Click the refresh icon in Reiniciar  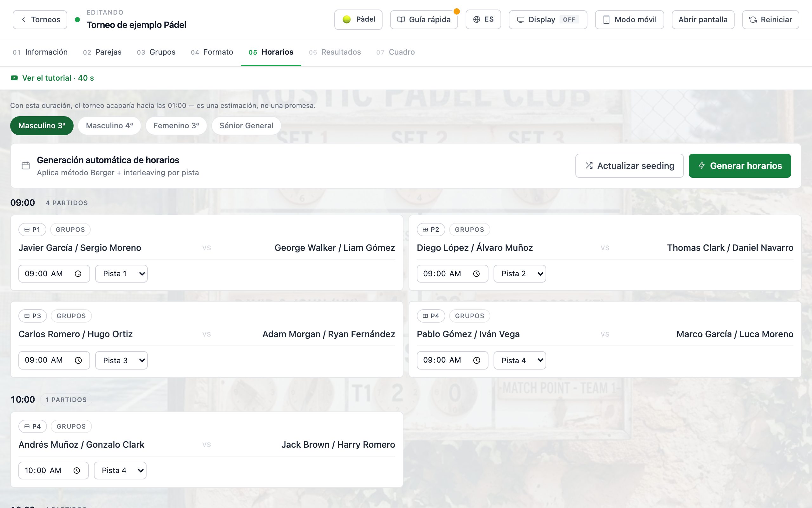tap(753, 20)
